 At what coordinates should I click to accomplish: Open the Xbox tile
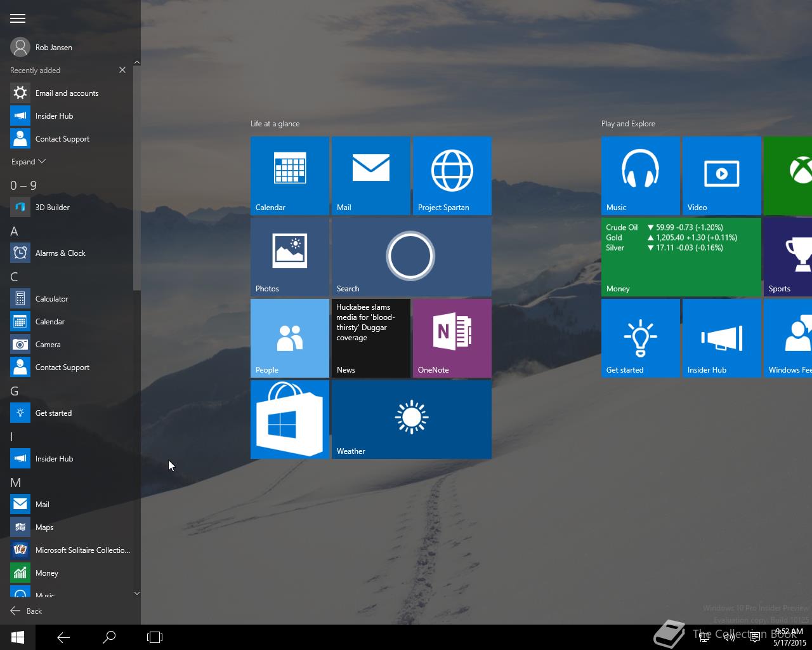(788, 176)
